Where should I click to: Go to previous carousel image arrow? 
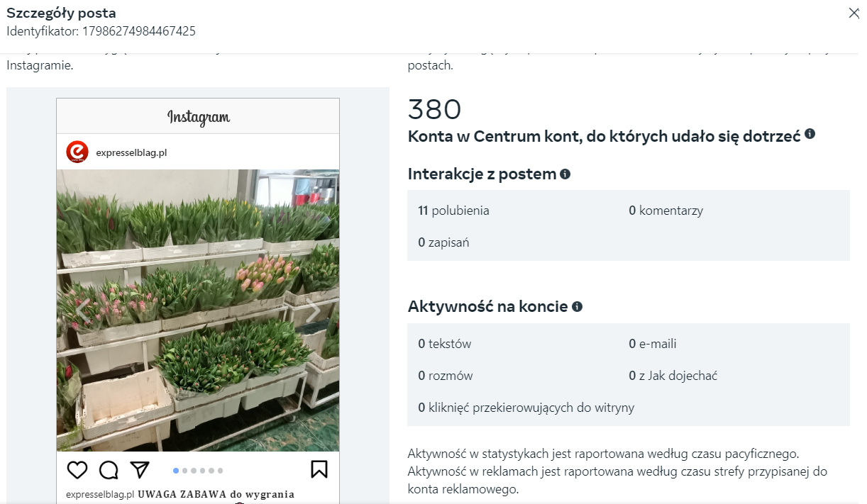83,311
